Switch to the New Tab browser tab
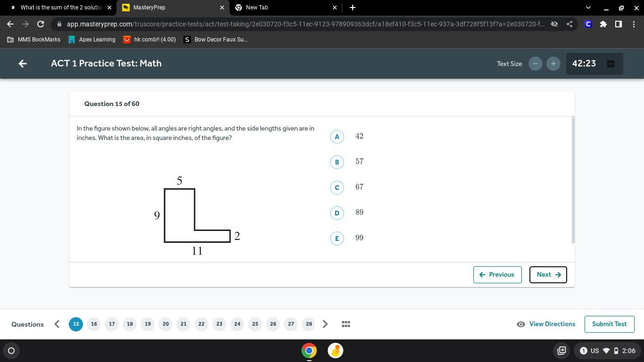 (283, 8)
